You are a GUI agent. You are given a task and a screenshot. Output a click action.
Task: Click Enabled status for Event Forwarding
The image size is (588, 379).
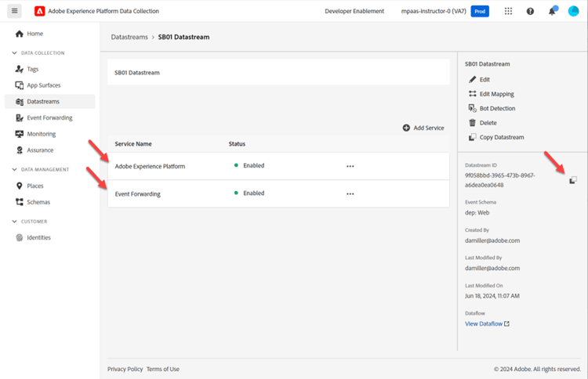pos(253,193)
